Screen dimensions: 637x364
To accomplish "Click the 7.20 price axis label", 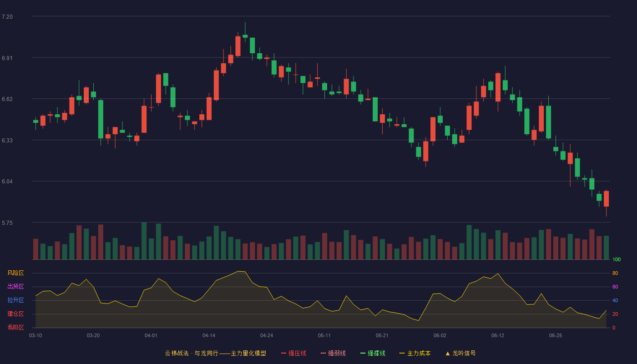I will tap(7, 16).
